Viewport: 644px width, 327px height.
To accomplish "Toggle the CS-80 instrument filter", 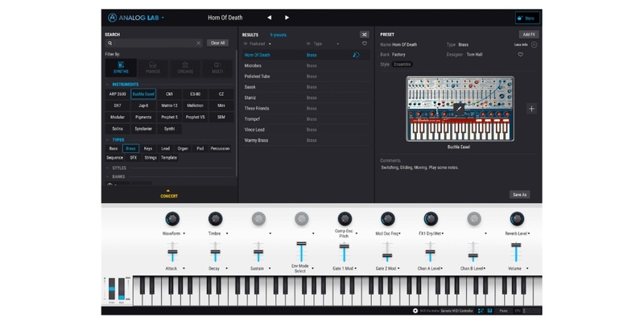I will [195, 94].
